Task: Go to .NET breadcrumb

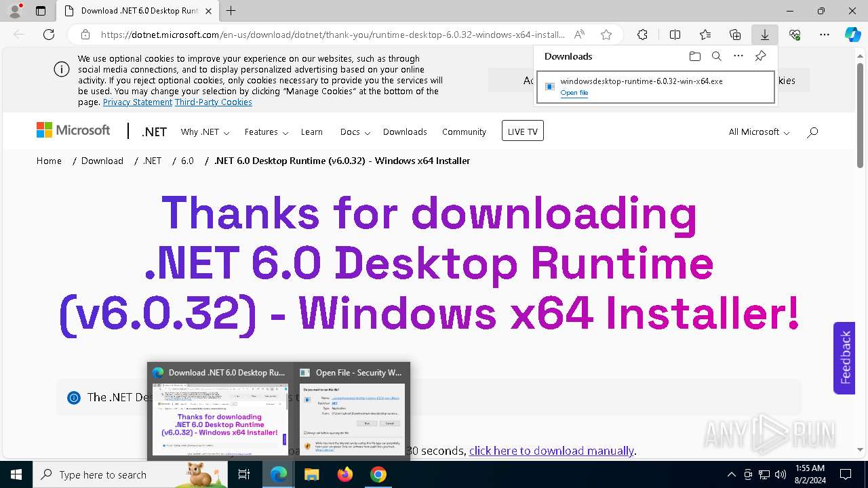Action: 153,161
